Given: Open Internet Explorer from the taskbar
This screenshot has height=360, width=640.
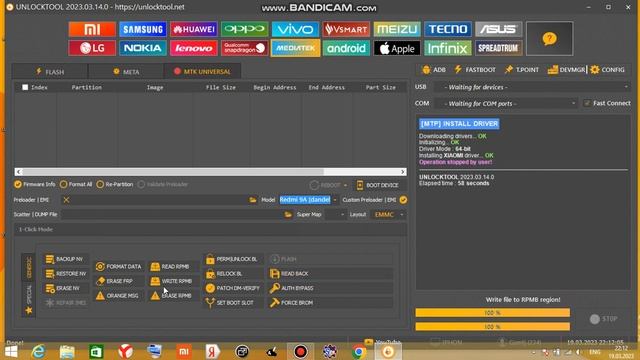Looking at the screenshot, I should tap(38, 351).
